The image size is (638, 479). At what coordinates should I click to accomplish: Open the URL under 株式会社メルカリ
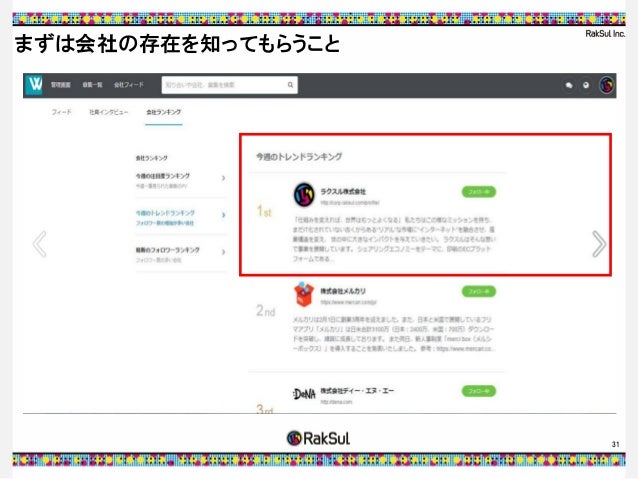tap(348, 302)
